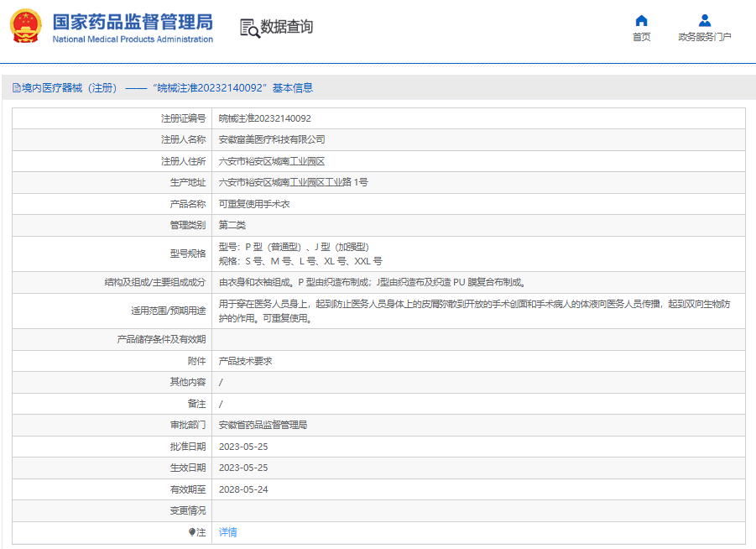756x549 pixels.
Task: Select 由衣身和衣袖组成 structure description
Action: click(373, 282)
